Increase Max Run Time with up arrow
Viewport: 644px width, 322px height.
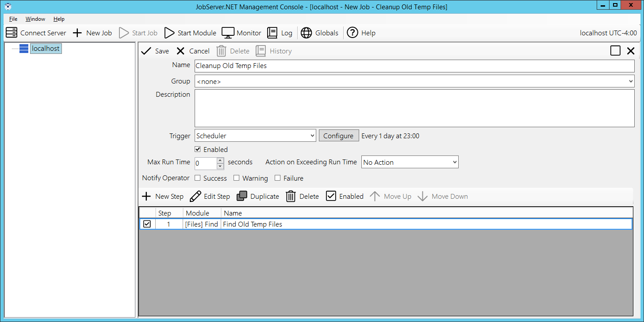(x=220, y=160)
